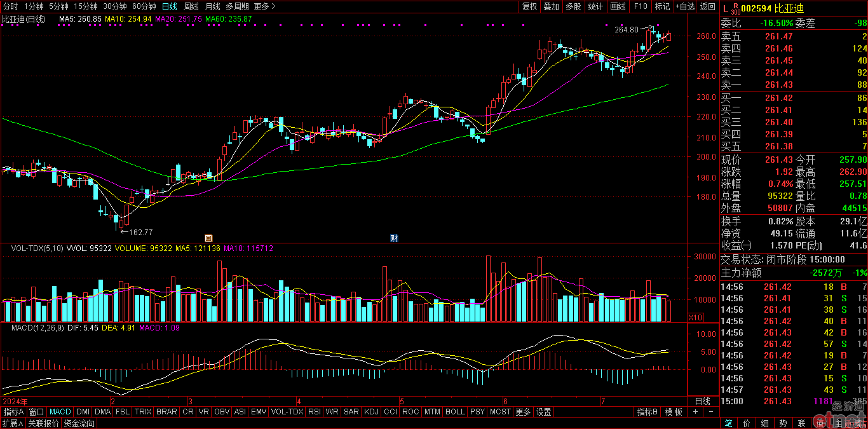
Task: Switch to 价 price distribution tab
Action: click(747, 423)
